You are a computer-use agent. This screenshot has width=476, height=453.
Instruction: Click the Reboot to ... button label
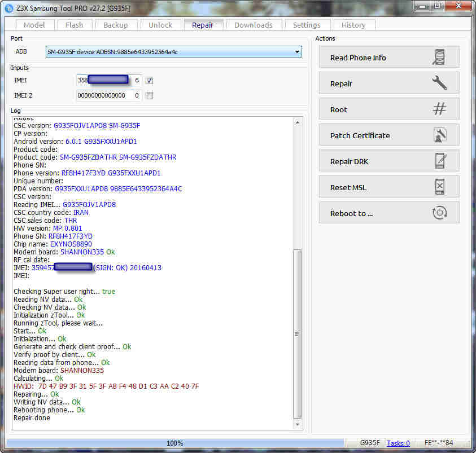351,213
